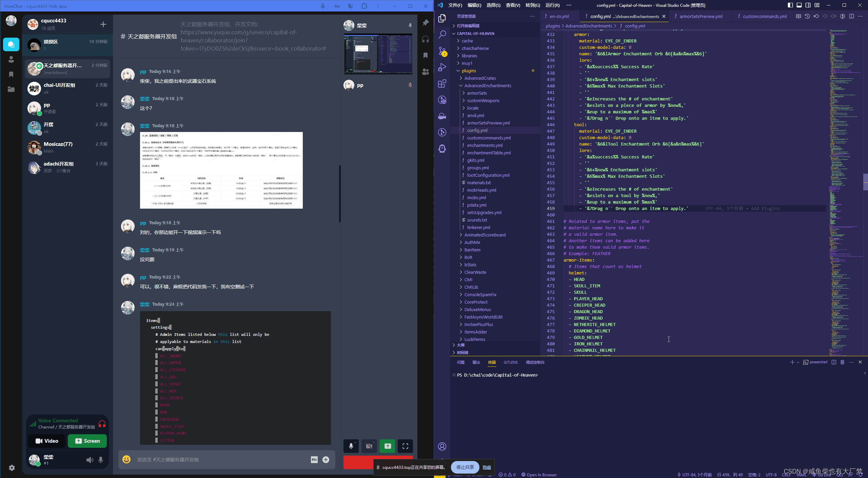Image resolution: width=868 pixels, height=478 pixels.
Task: Toggle microphone in voice call controls
Action: point(351,446)
